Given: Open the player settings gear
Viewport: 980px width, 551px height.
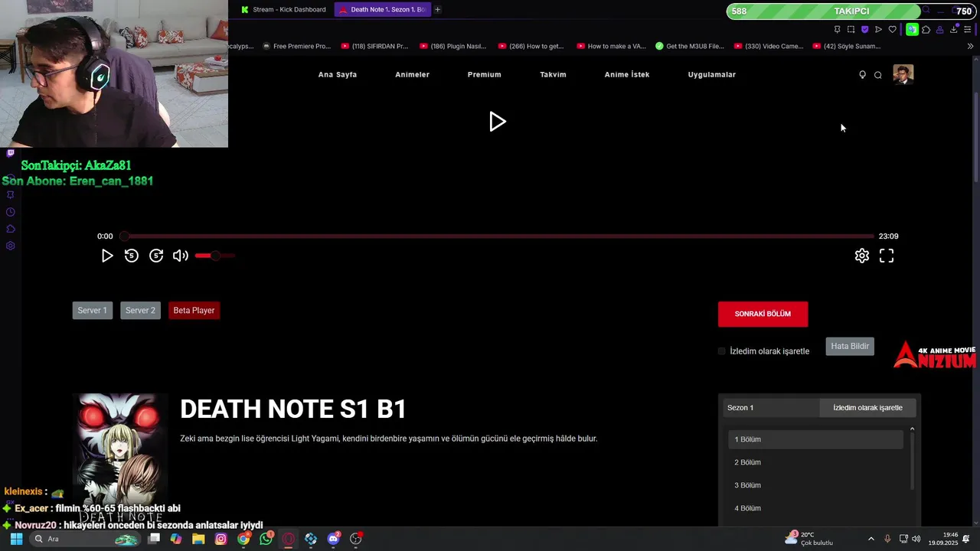Looking at the screenshot, I should pyautogui.click(x=862, y=256).
